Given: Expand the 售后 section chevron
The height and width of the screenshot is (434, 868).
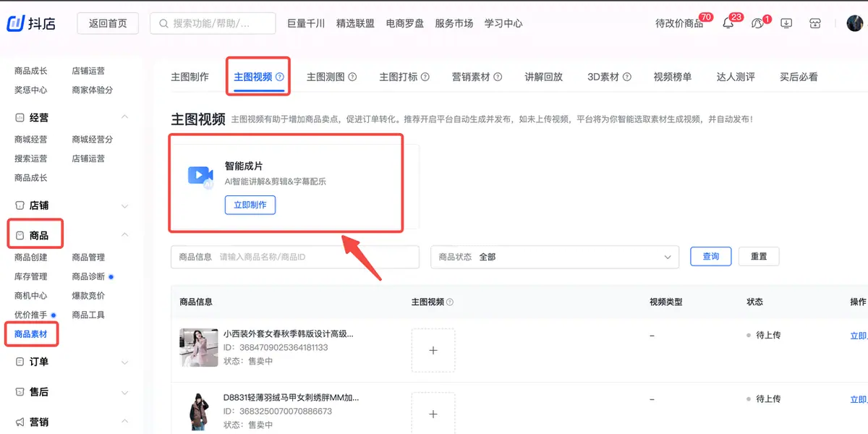Looking at the screenshot, I should click(124, 392).
